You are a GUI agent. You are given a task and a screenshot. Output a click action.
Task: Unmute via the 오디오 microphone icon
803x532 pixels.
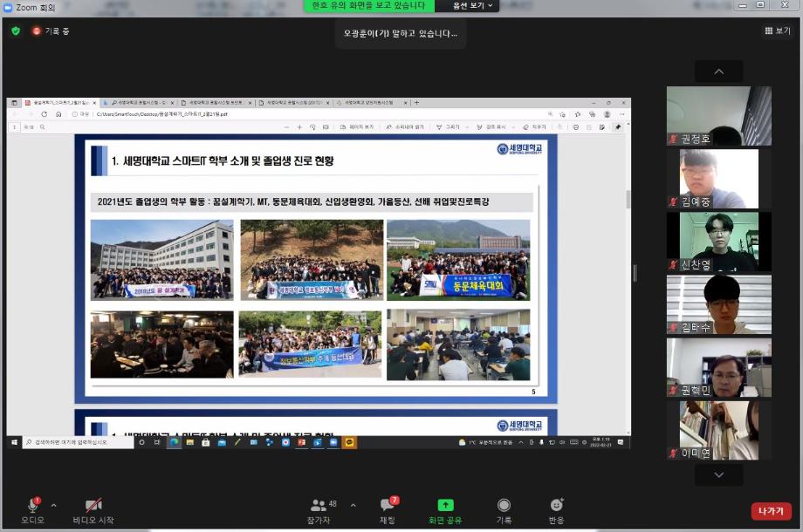tap(31, 506)
